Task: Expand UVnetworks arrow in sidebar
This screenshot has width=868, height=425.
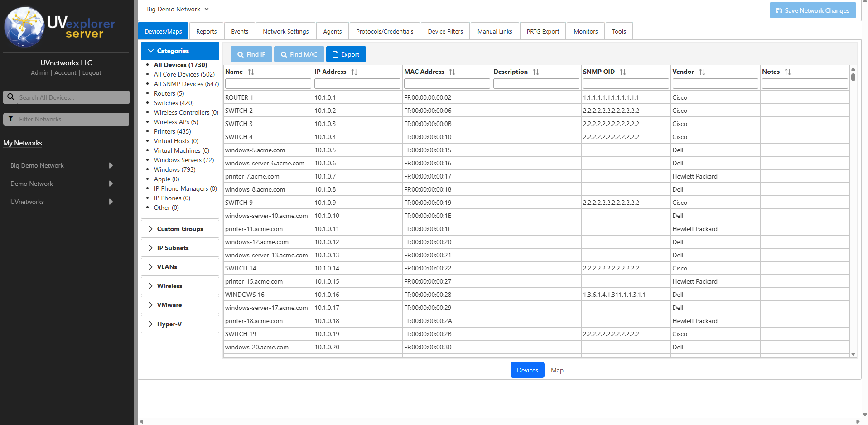Action: [x=111, y=202]
